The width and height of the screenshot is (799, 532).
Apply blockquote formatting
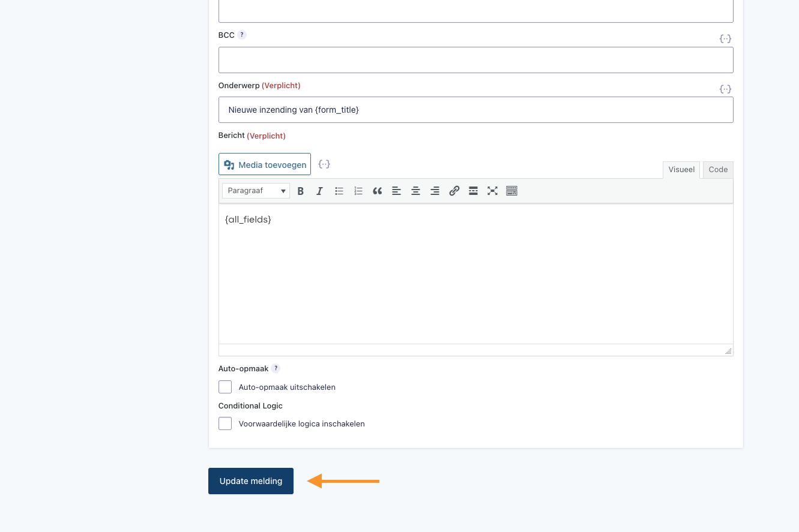tap(377, 191)
